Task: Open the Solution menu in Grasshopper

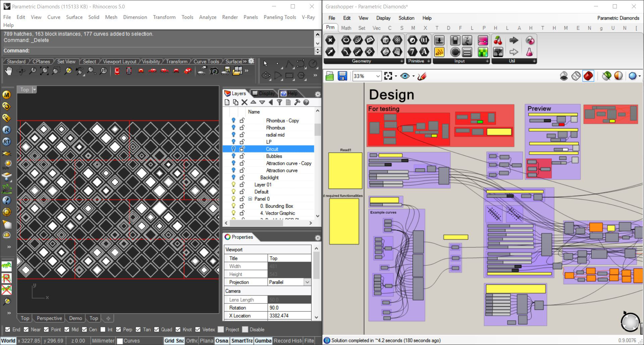Action: pos(406,18)
